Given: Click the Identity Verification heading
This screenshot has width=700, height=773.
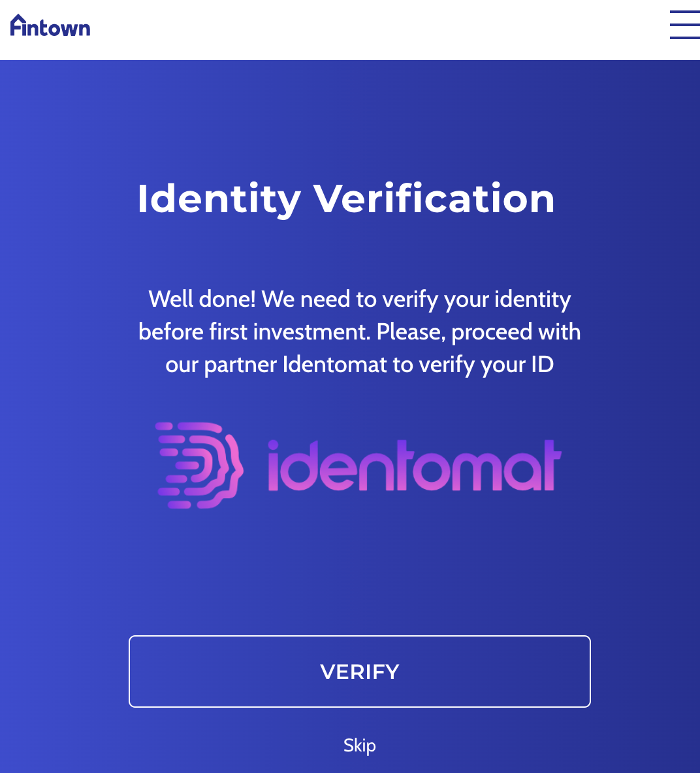Looking at the screenshot, I should pyautogui.click(x=346, y=198).
